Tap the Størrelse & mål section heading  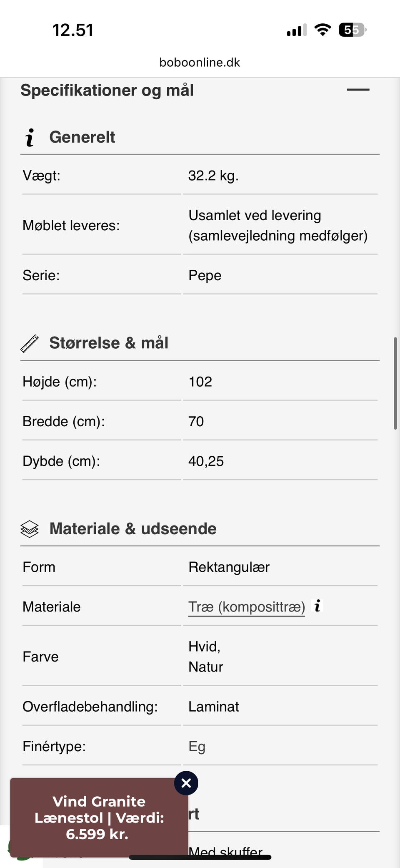point(109,343)
